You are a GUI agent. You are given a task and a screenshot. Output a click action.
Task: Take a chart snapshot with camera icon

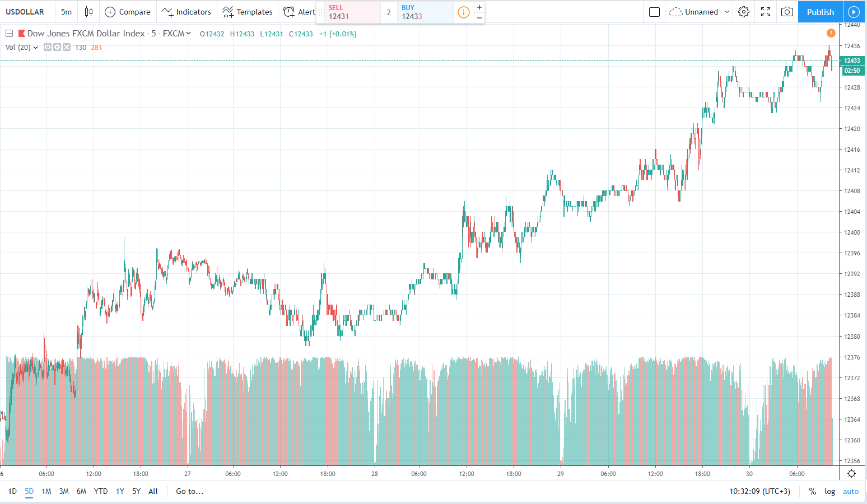(787, 12)
